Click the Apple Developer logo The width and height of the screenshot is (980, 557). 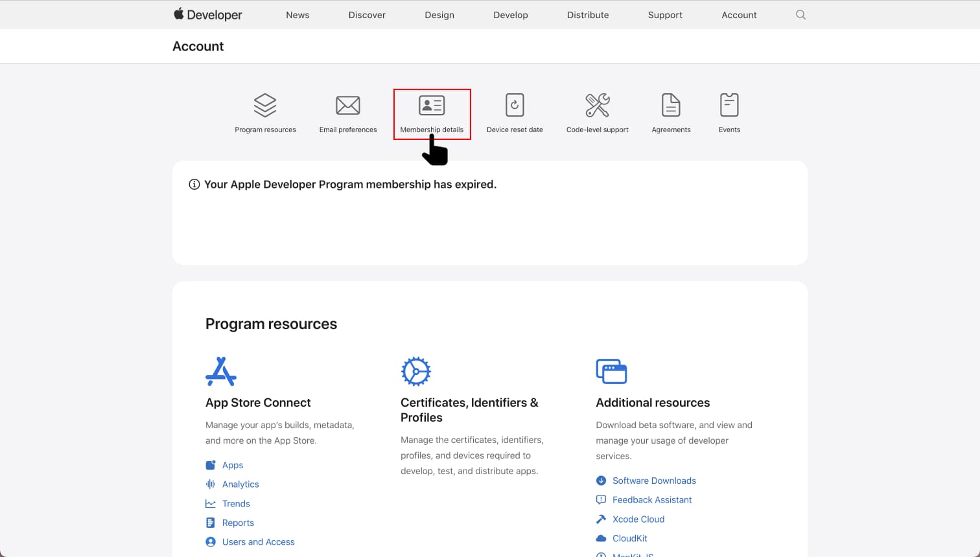click(207, 14)
